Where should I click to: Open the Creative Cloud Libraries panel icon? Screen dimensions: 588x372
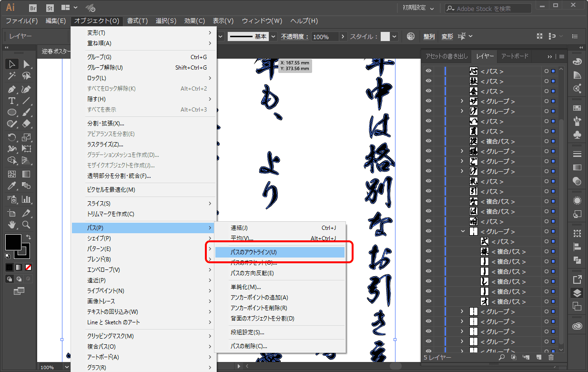pyautogui.click(x=577, y=327)
